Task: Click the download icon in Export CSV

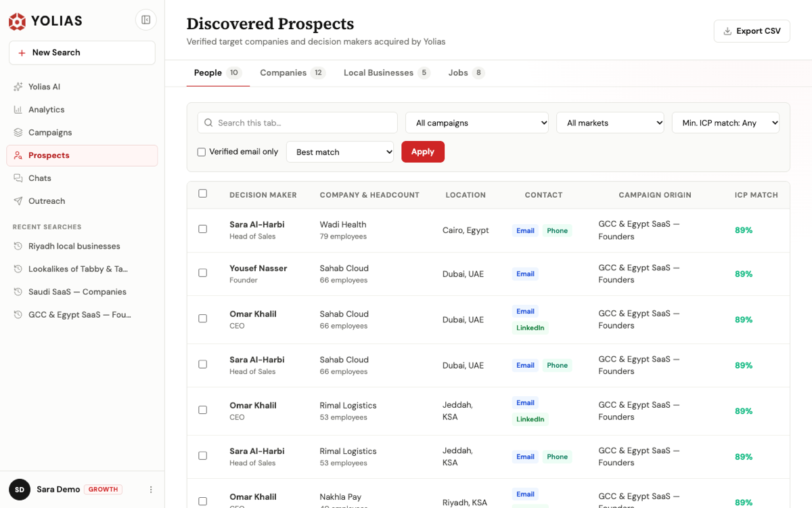Action: tap(727, 31)
